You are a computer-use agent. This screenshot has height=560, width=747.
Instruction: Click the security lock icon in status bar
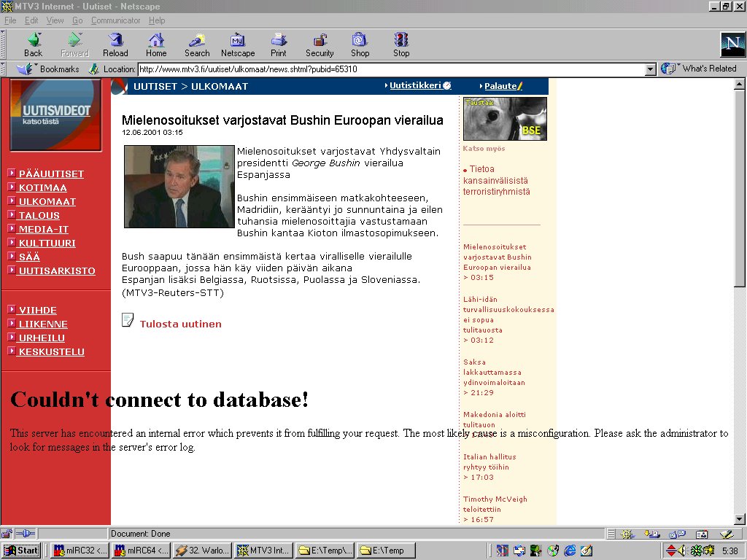(x=6, y=534)
